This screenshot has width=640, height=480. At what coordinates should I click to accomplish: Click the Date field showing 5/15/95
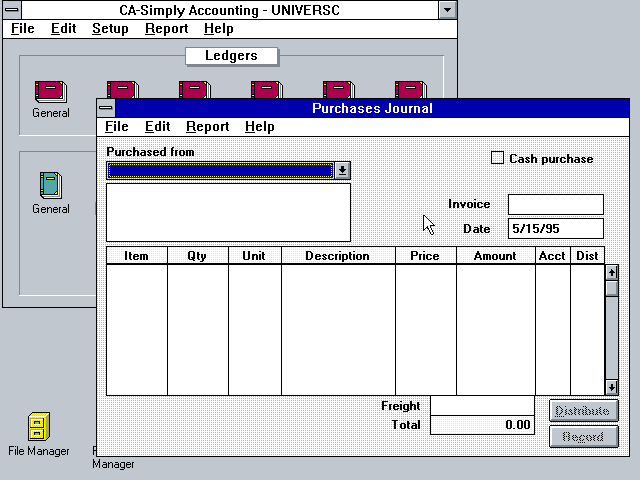pyautogui.click(x=556, y=229)
